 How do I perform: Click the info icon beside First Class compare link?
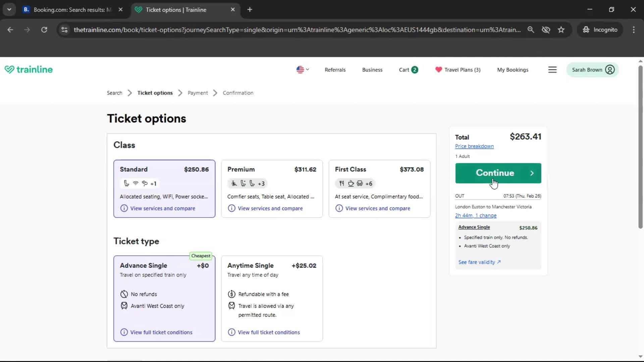(339, 208)
